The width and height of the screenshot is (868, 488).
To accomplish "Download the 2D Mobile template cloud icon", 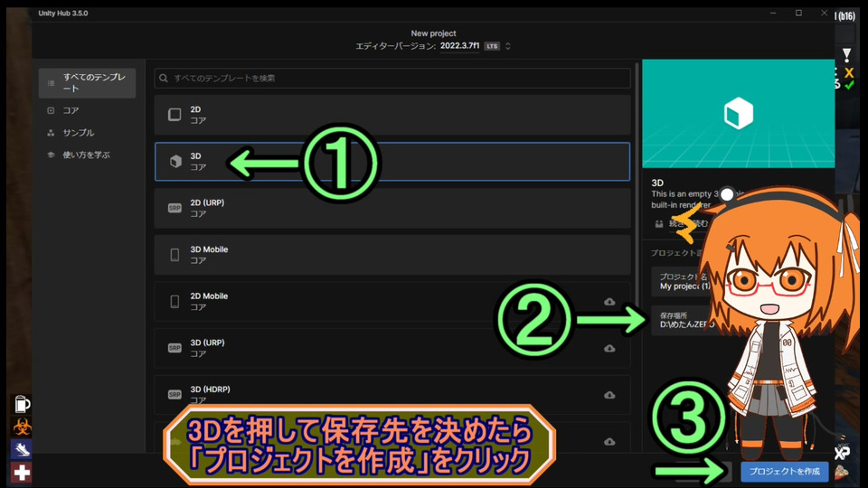I will [x=609, y=302].
